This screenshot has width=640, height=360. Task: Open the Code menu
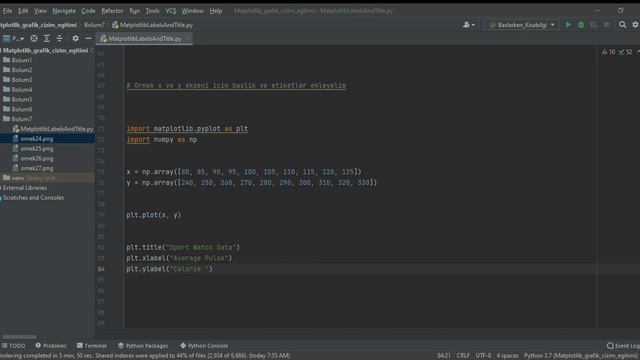pyautogui.click(x=88, y=11)
